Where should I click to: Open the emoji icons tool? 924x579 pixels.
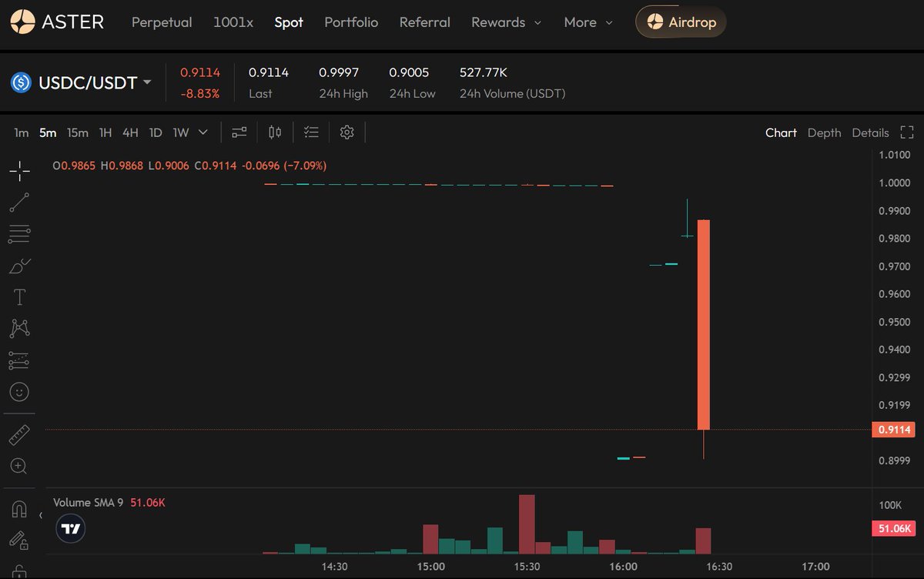click(19, 392)
